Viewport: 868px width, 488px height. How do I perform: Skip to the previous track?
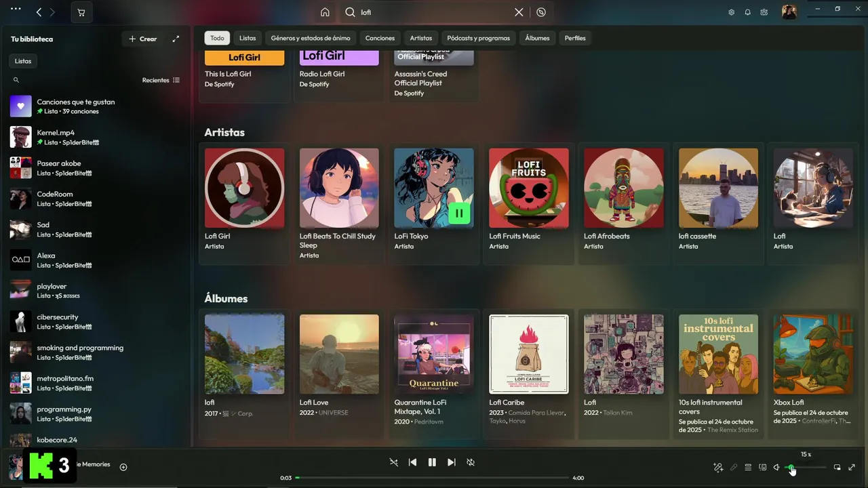(x=412, y=462)
